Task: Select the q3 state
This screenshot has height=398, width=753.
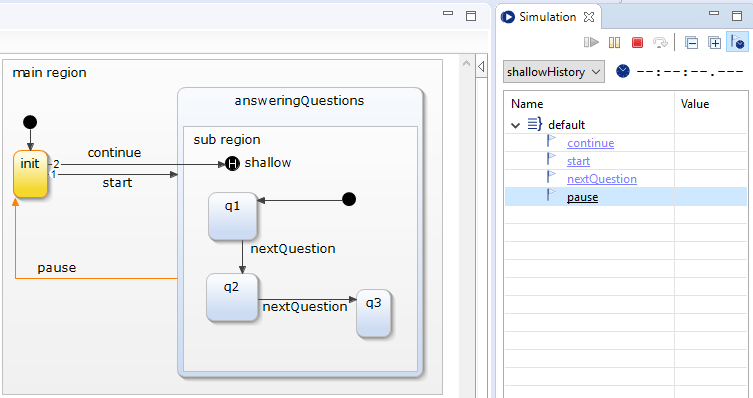Action: point(374,313)
